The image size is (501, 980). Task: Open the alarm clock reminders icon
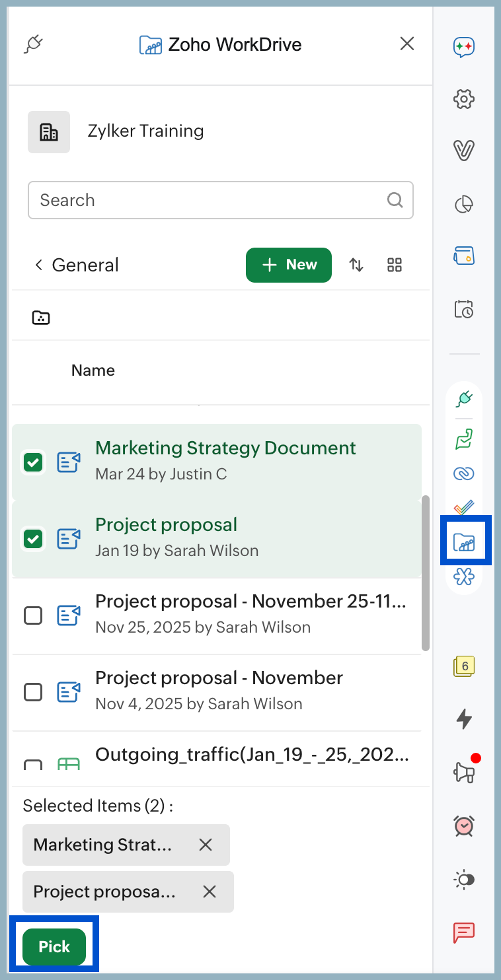pyautogui.click(x=464, y=825)
